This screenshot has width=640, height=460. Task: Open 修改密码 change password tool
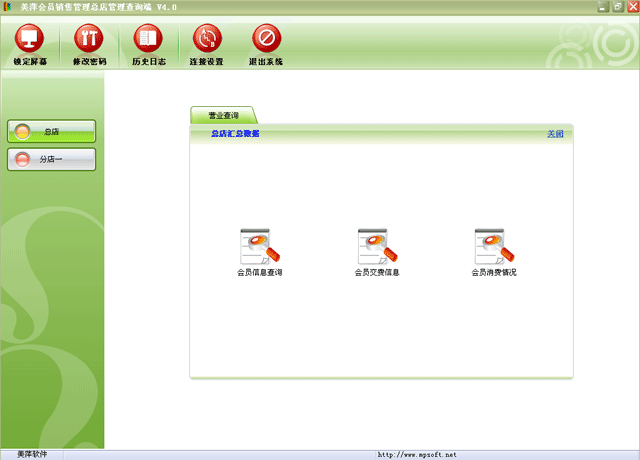point(89,40)
